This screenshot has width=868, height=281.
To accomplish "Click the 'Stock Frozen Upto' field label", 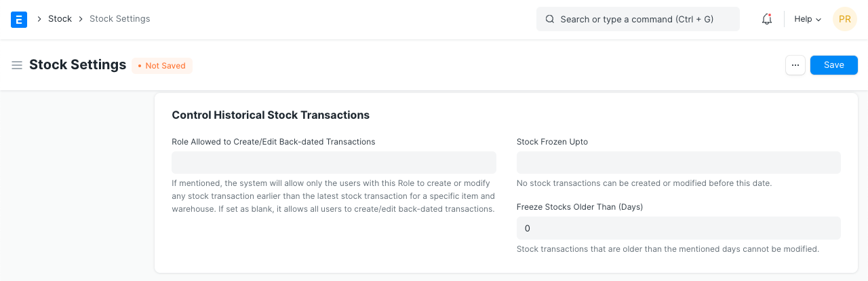I will pyautogui.click(x=552, y=142).
